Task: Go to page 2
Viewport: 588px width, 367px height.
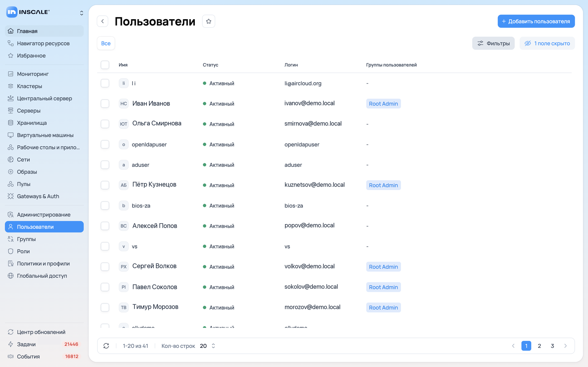Action: pos(539,346)
